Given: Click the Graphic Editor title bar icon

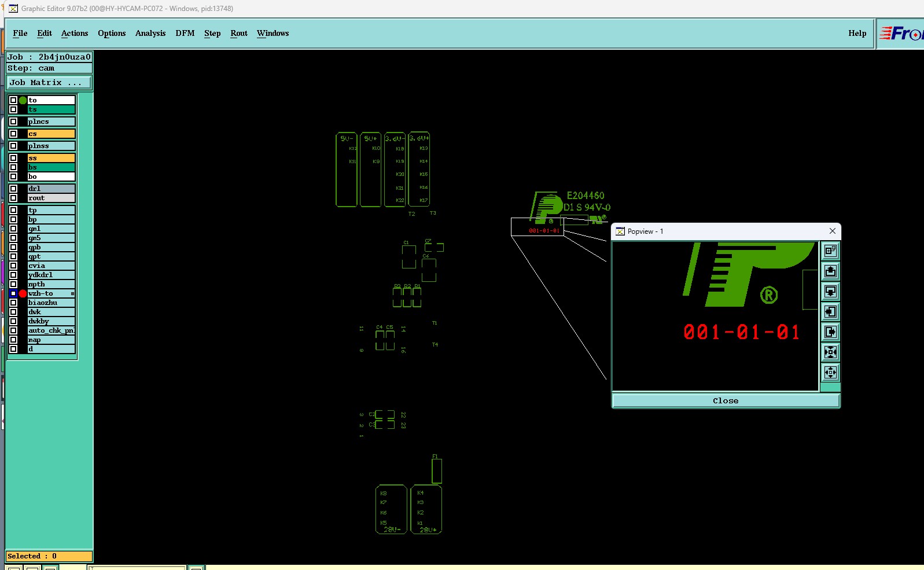Looking at the screenshot, I should pyautogui.click(x=13, y=9).
